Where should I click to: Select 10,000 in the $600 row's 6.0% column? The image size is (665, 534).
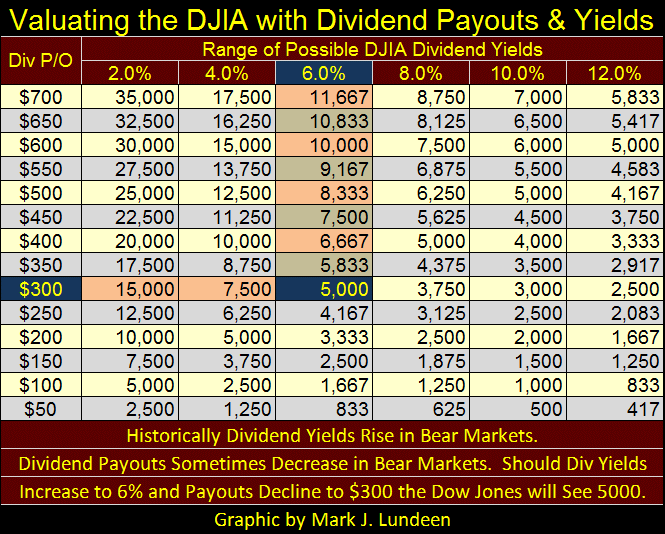324,145
